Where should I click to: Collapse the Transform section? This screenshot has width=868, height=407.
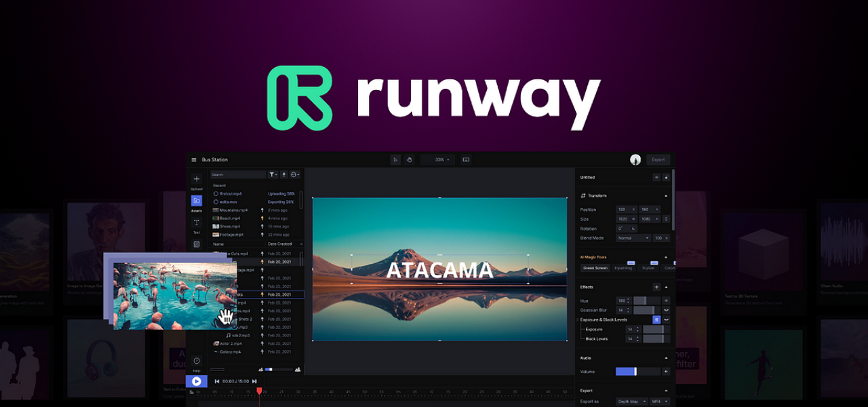point(666,195)
